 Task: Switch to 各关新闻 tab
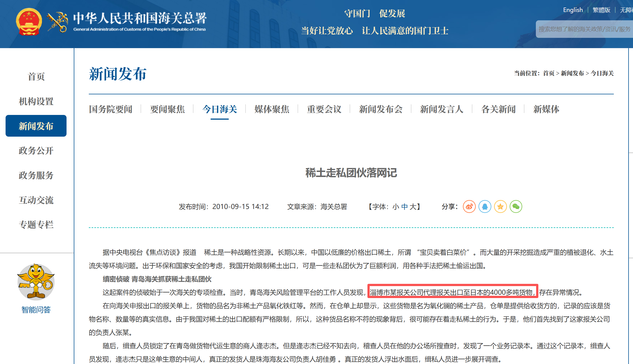[498, 109]
